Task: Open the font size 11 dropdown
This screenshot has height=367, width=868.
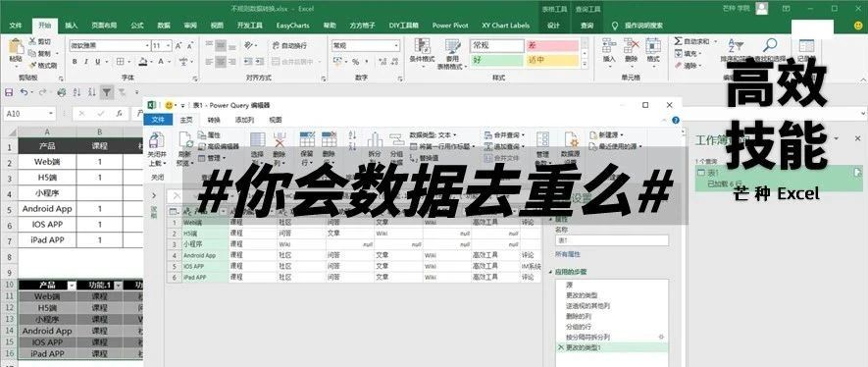Action: click(169, 46)
